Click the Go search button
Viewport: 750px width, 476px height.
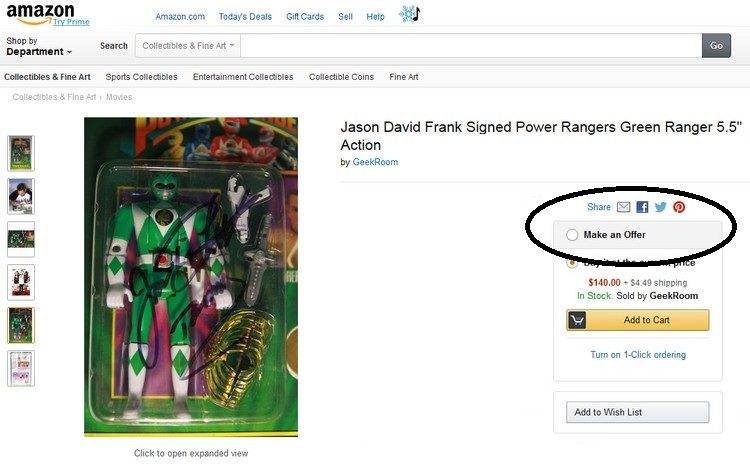pos(716,45)
